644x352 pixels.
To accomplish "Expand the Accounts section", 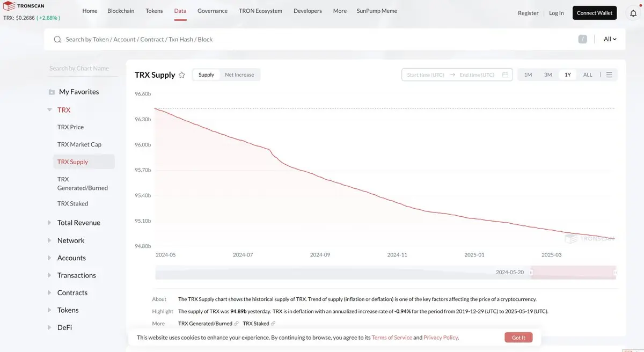I will tap(50, 258).
